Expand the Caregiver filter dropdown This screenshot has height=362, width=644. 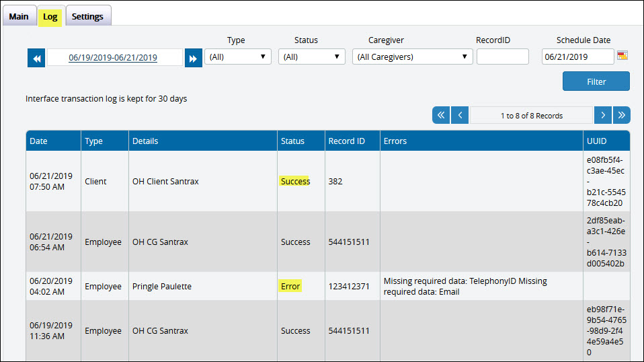pyautogui.click(x=412, y=57)
